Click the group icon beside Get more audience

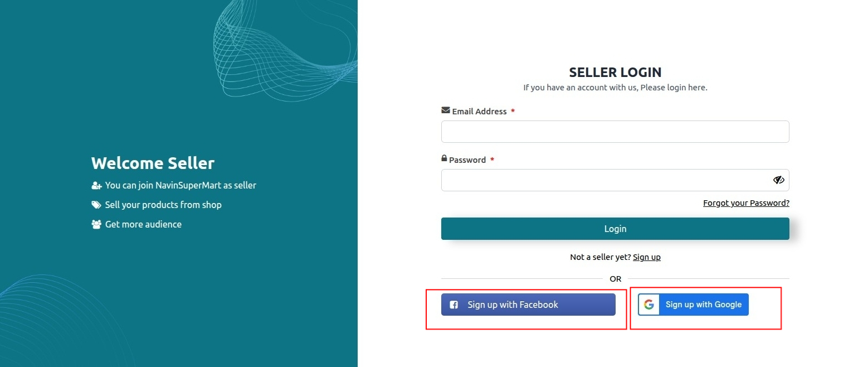point(96,224)
